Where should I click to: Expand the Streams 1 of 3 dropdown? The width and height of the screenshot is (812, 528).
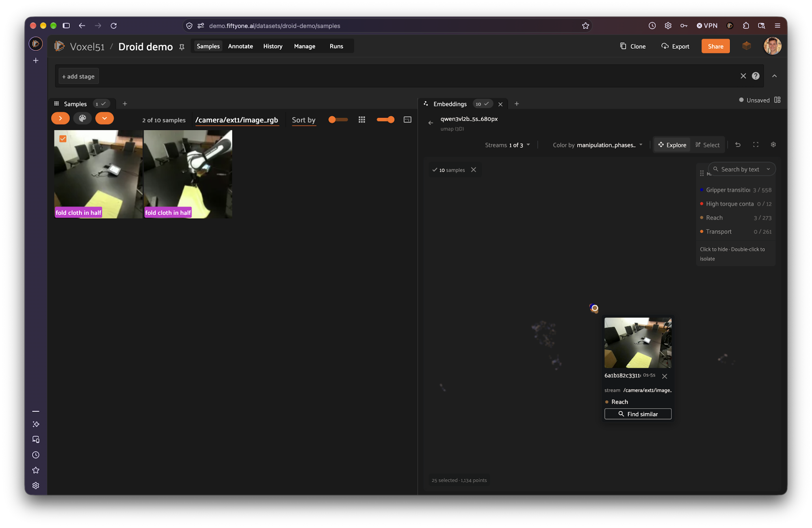(x=507, y=145)
